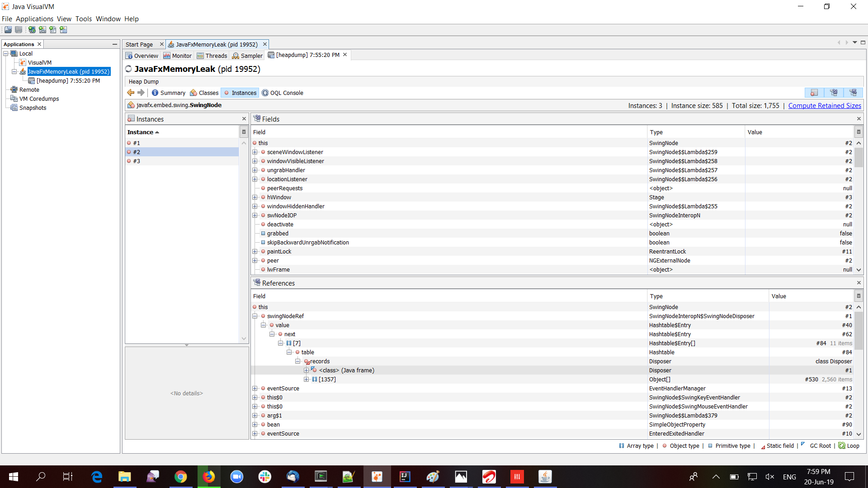
Task: Open the heap dump Summary view
Action: coord(168,93)
